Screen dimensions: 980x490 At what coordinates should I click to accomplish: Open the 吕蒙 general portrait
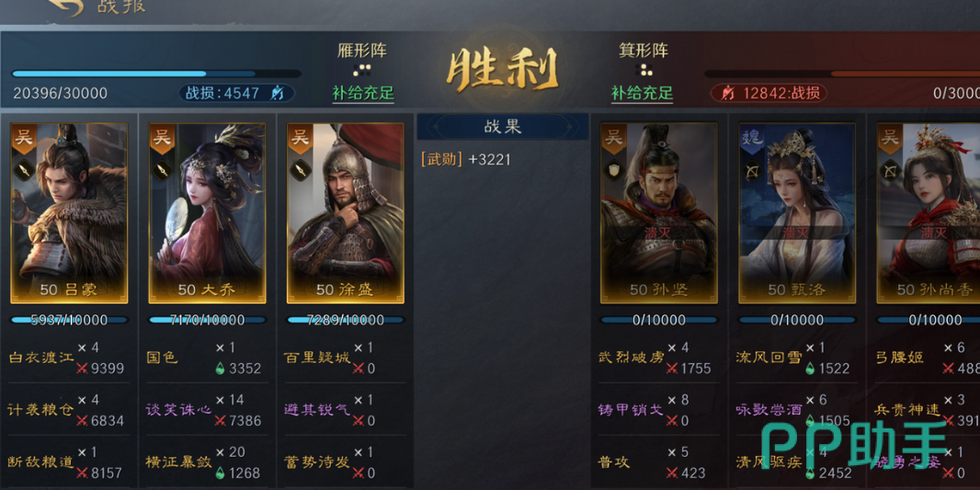pyautogui.click(x=69, y=213)
